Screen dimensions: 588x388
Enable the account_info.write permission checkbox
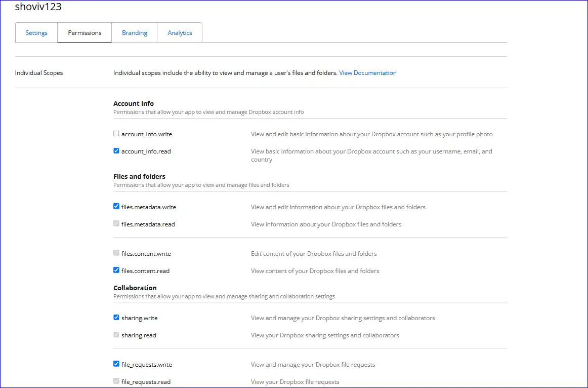(x=116, y=134)
